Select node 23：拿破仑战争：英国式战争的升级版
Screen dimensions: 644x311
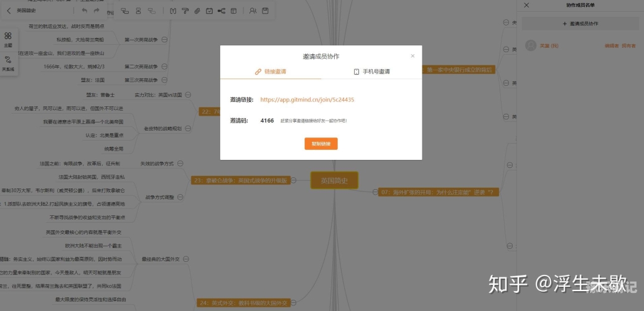[x=241, y=180]
